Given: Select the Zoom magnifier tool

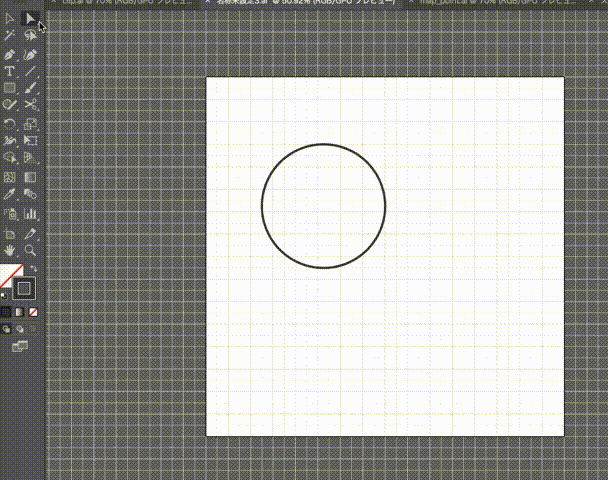Looking at the screenshot, I should (x=31, y=249).
